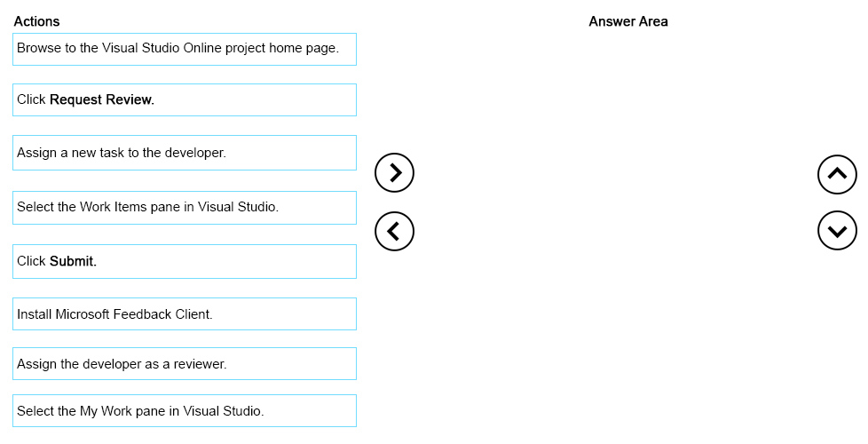This screenshot has width=868, height=444.
Task: Click the Actions heading
Action: tap(36, 21)
